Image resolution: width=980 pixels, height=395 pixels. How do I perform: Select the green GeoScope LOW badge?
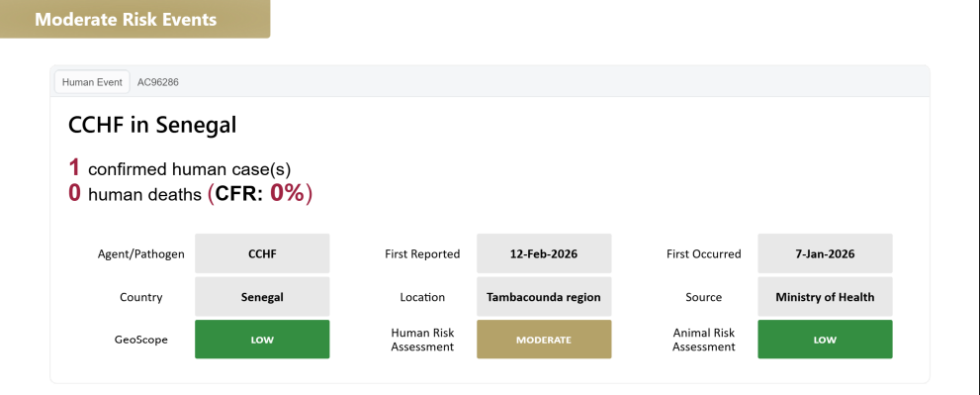click(262, 340)
